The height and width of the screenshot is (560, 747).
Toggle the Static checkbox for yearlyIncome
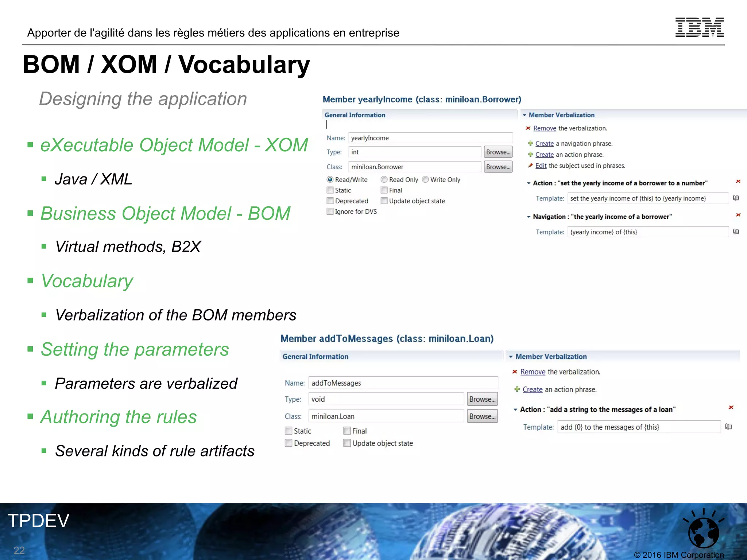click(x=330, y=190)
